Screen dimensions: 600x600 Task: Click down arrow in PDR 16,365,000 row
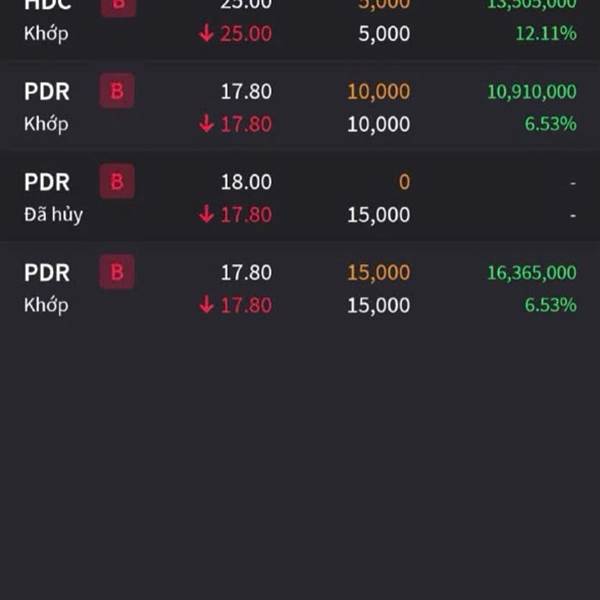[x=206, y=305]
